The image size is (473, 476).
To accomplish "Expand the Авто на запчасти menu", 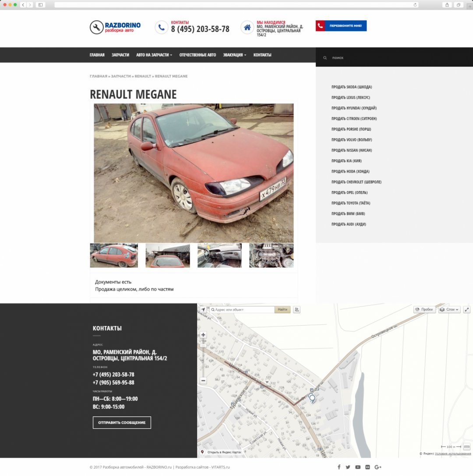I will [154, 55].
